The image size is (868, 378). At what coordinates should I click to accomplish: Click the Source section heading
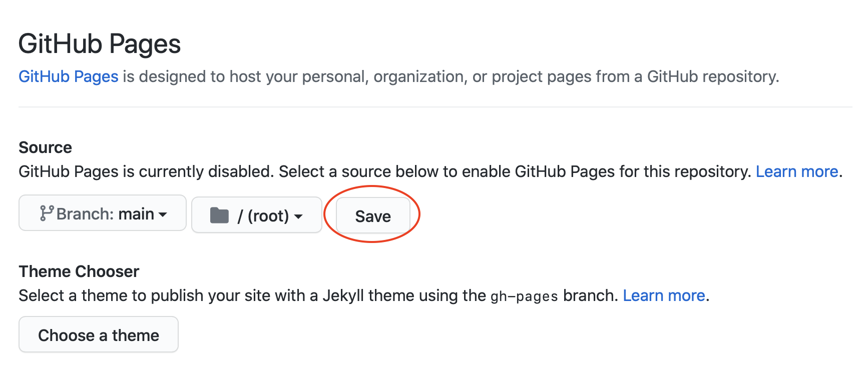coord(46,147)
